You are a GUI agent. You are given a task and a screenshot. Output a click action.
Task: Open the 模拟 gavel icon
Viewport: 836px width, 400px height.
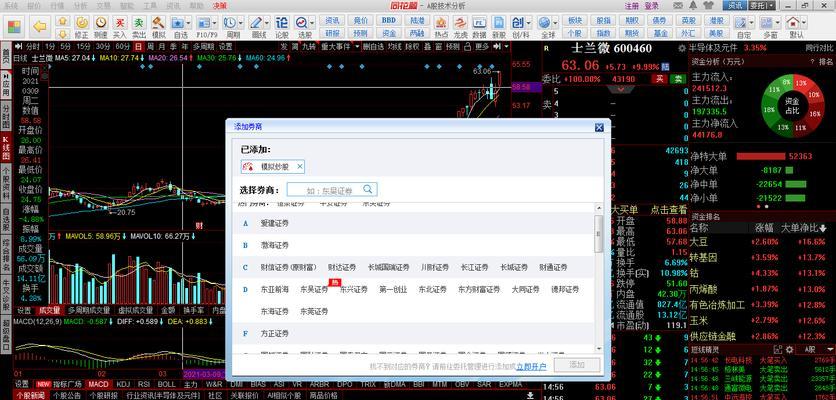[158, 22]
